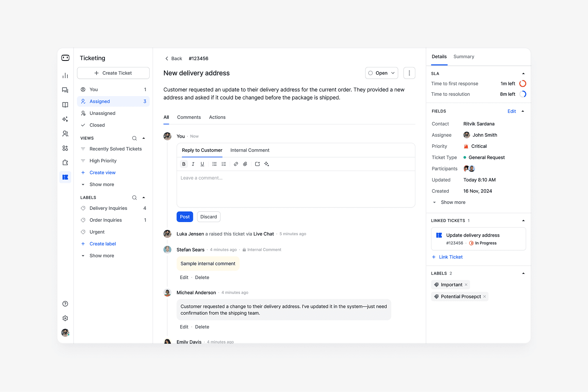Image resolution: width=588 pixels, height=392 pixels.
Task: Discard the comment draft
Action: pos(209,217)
